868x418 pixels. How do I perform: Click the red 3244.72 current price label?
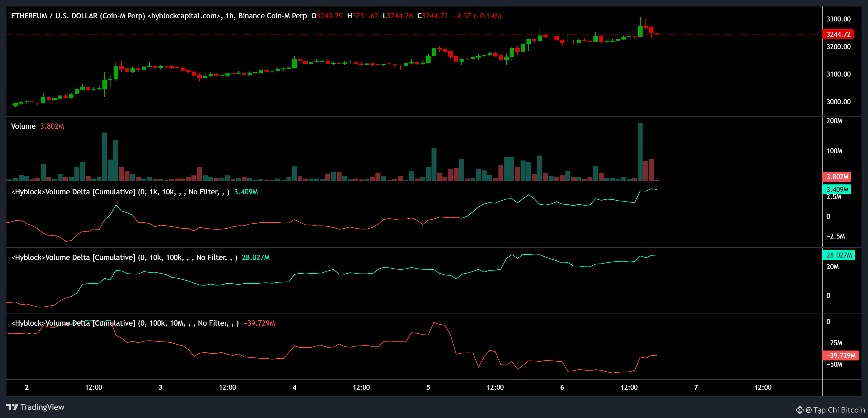838,34
